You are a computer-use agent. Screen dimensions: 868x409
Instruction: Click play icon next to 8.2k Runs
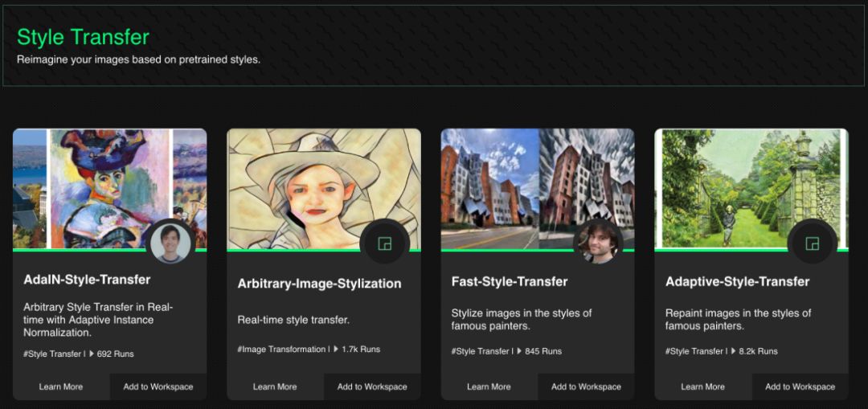coord(733,351)
